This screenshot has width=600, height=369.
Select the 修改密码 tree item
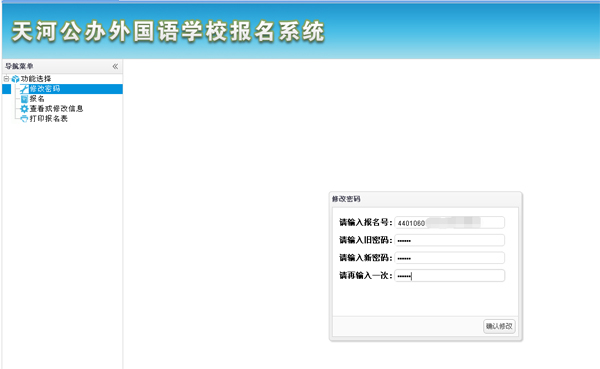45,89
